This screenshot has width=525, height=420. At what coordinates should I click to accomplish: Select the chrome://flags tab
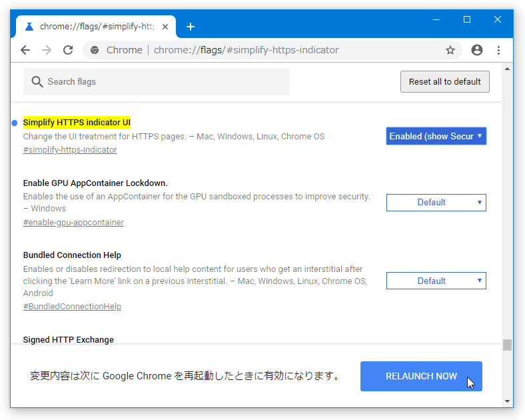(x=96, y=27)
